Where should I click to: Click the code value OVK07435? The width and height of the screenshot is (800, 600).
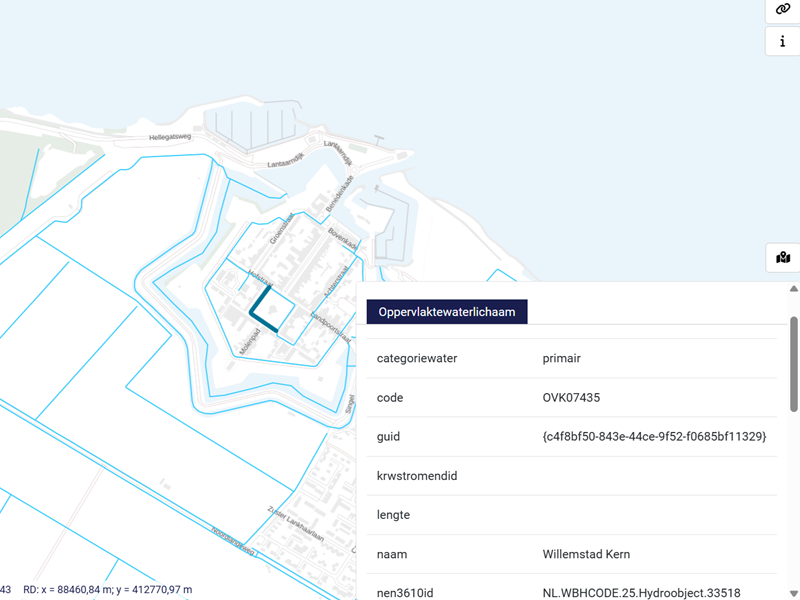click(571, 397)
